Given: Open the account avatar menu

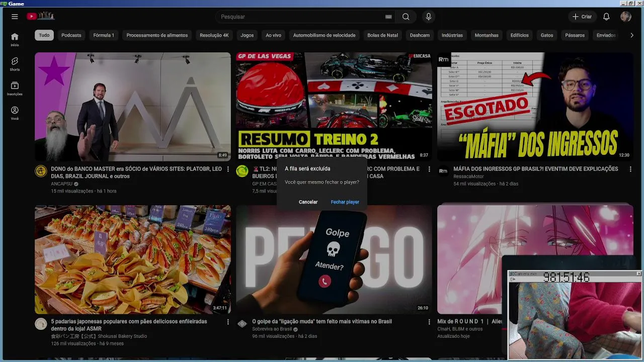Looking at the screenshot, I should (x=626, y=17).
